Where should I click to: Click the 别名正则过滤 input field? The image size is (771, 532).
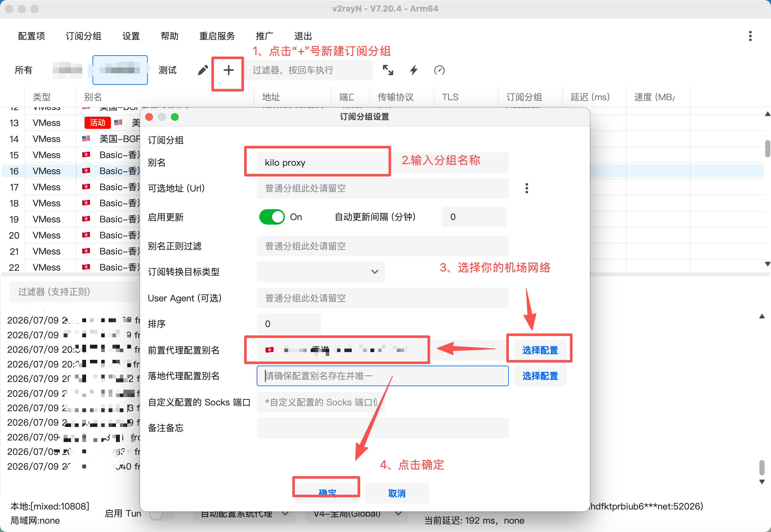click(x=383, y=246)
